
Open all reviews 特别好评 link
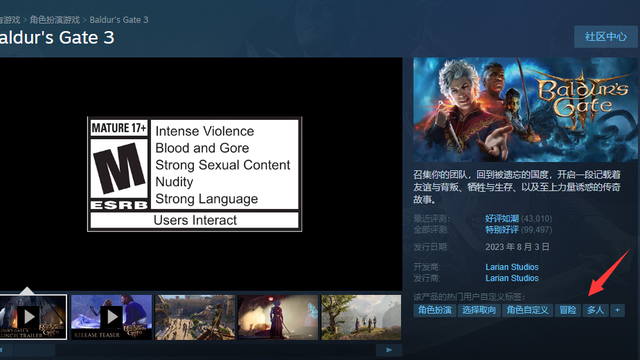(502, 229)
